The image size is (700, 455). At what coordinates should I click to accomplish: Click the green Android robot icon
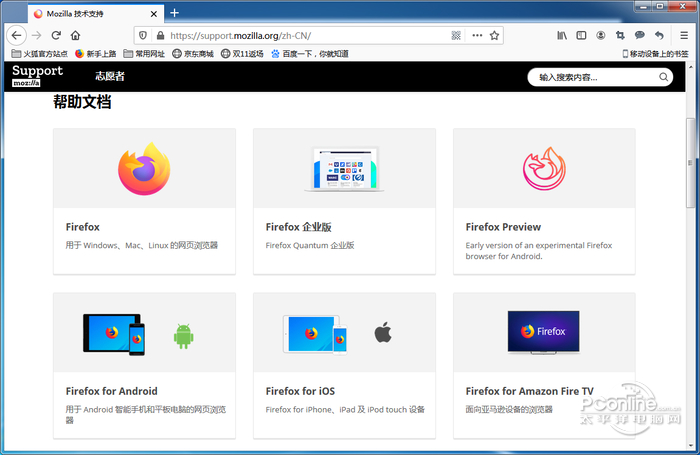point(183,336)
